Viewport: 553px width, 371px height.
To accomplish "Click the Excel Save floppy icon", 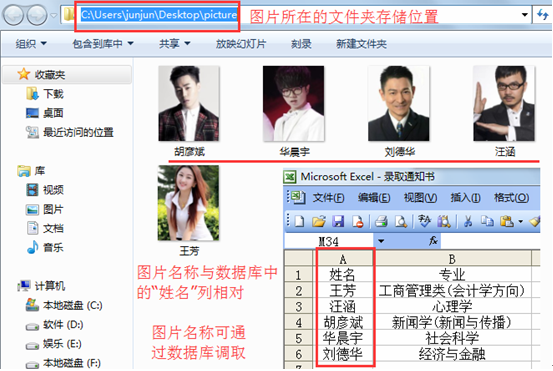I will (x=338, y=221).
